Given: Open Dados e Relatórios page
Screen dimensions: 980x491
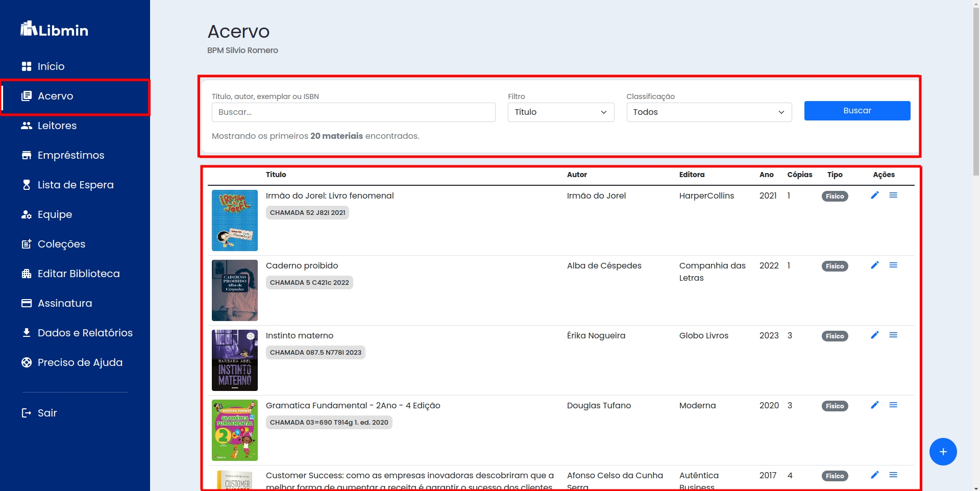Looking at the screenshot, I should click(x=85, y=333).
